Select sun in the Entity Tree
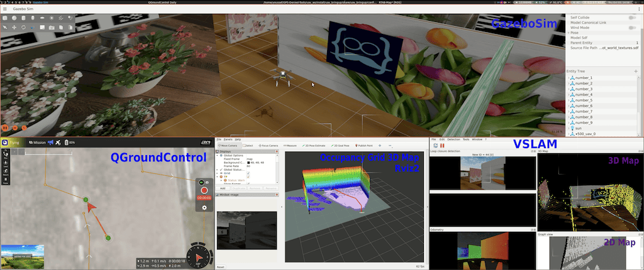Viewport: 644px width, 270px height. coord(577,129)
